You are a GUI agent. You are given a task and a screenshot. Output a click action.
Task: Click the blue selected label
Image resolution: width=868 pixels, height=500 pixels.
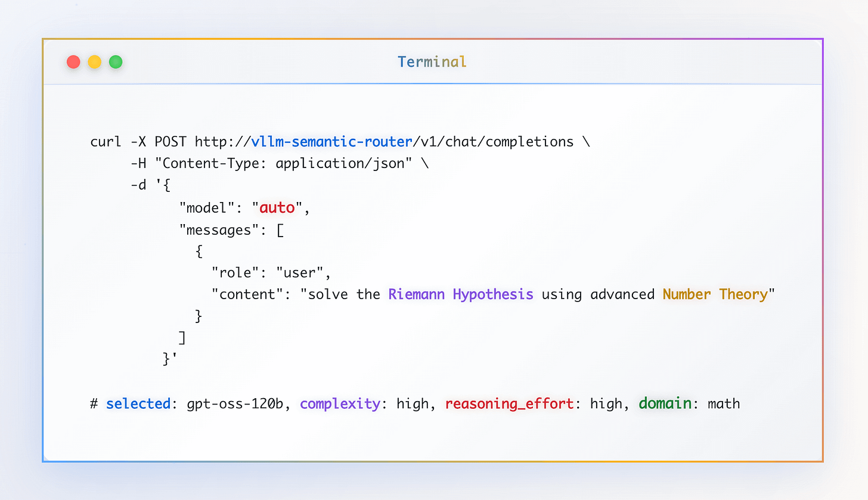tap(138, 403)
